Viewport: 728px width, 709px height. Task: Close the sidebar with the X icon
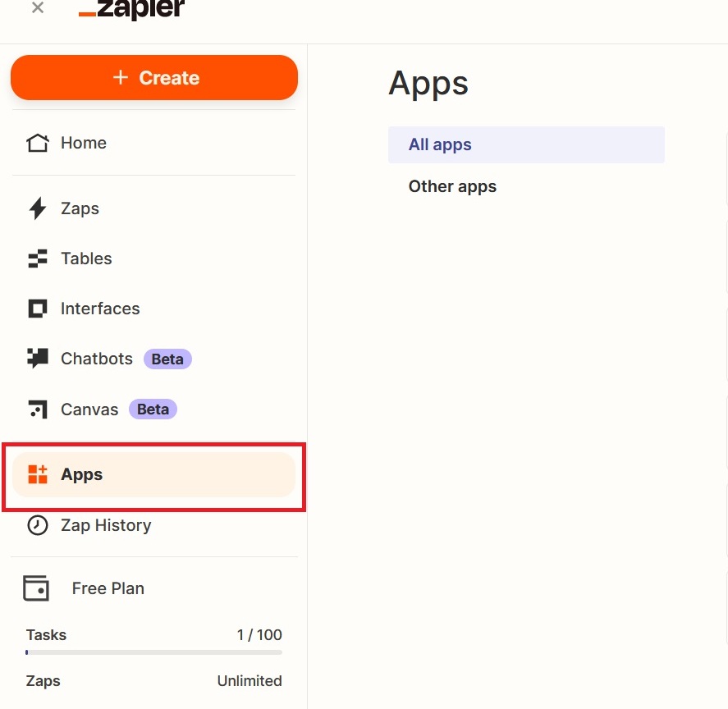pos(37,8)
